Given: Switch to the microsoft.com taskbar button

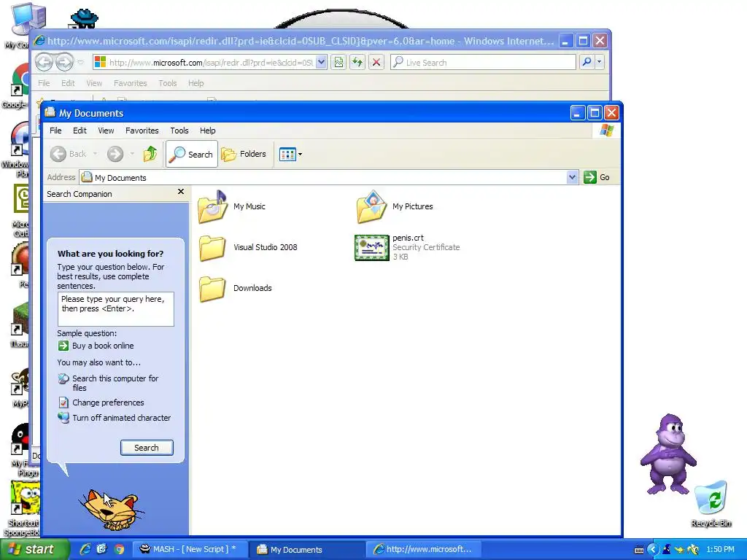Looking at the screenshot, I should [424, 549].
